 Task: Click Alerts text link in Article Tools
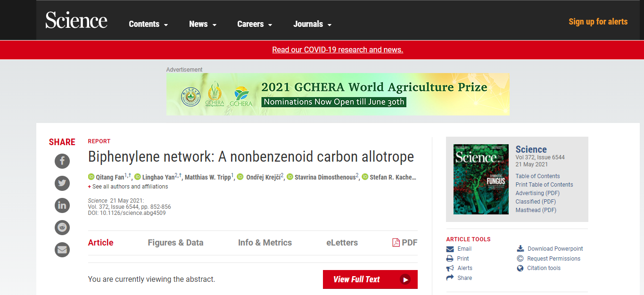(x=465, y=268)
